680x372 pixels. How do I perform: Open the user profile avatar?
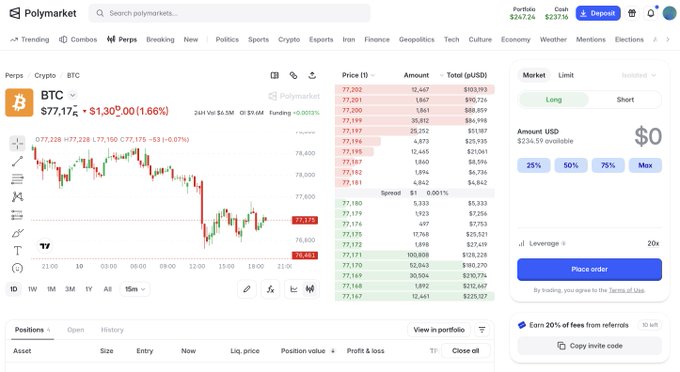click(669, 13)
